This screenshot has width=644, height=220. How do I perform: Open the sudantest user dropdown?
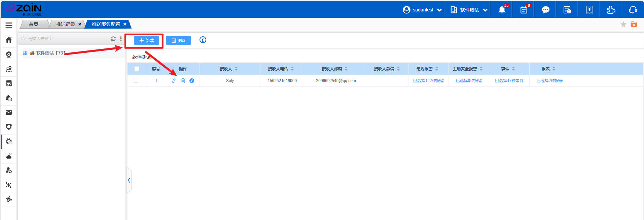click(422, 10)
